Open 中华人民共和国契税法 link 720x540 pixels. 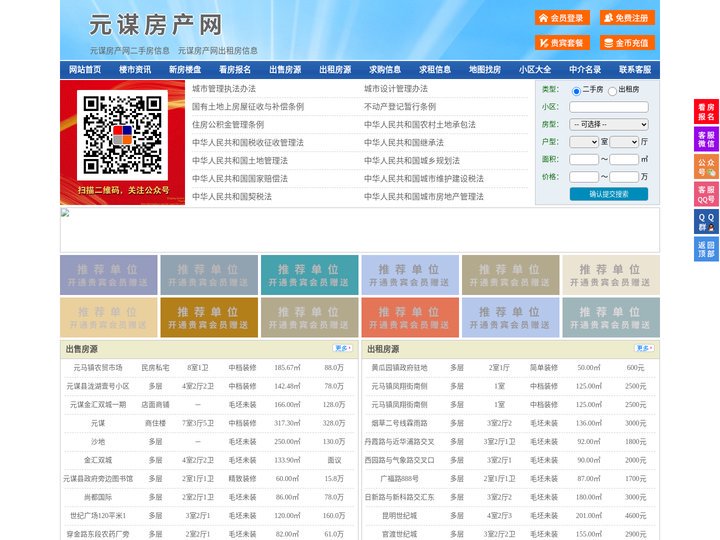coord(232,197)
